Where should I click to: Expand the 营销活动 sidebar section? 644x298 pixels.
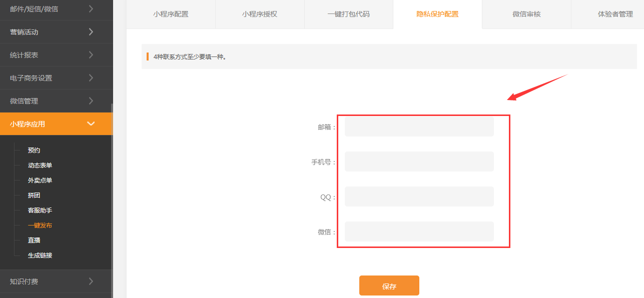(91, 32)
